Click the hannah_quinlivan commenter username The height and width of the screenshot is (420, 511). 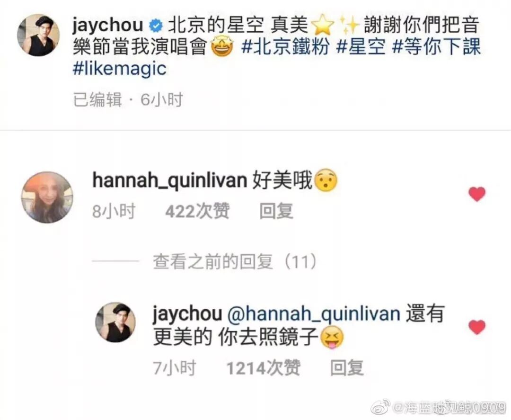[170, 180]
